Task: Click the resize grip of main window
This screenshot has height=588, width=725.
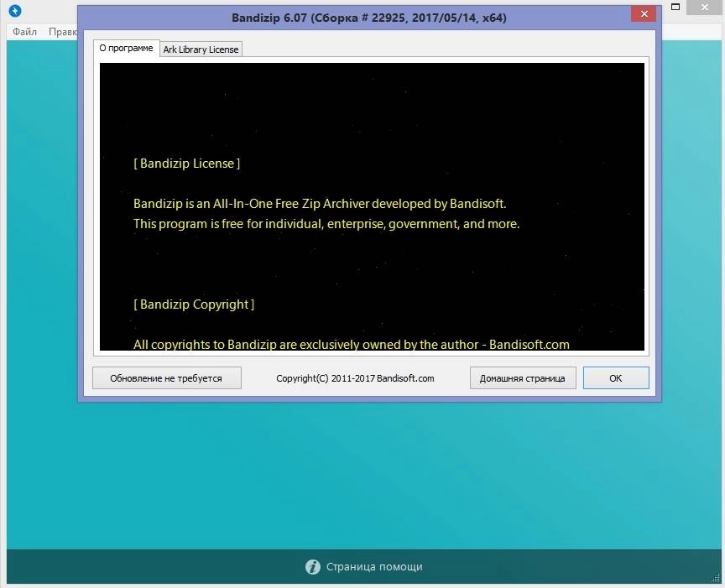Action: point(716,578)
